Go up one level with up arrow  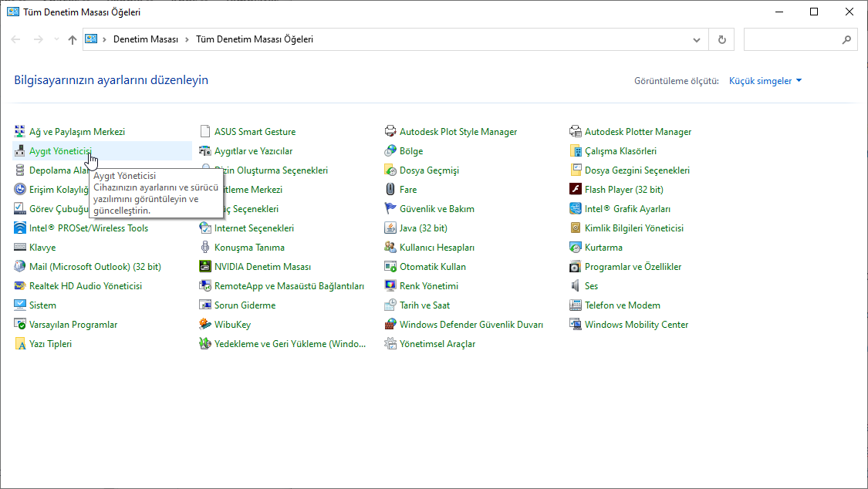point(72,39)
